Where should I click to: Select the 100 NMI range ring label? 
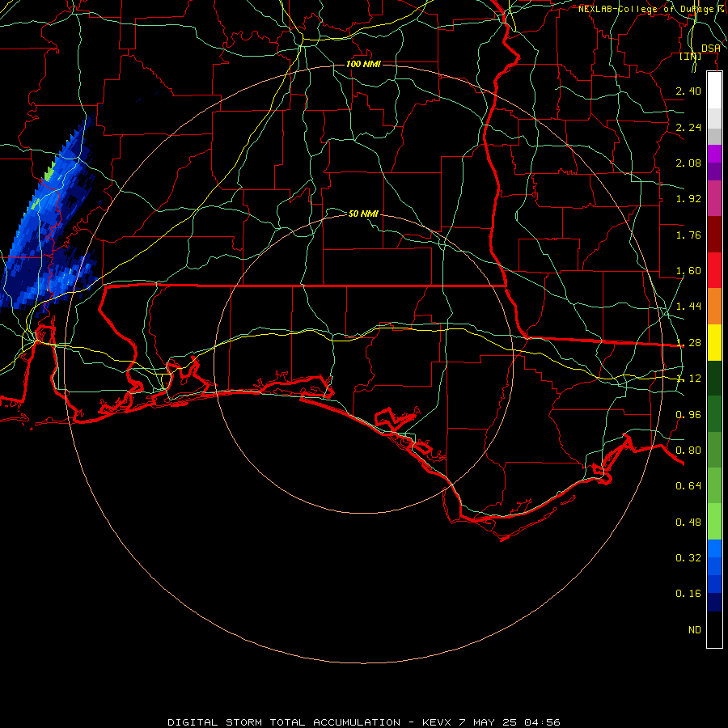[x=363, y=64]
